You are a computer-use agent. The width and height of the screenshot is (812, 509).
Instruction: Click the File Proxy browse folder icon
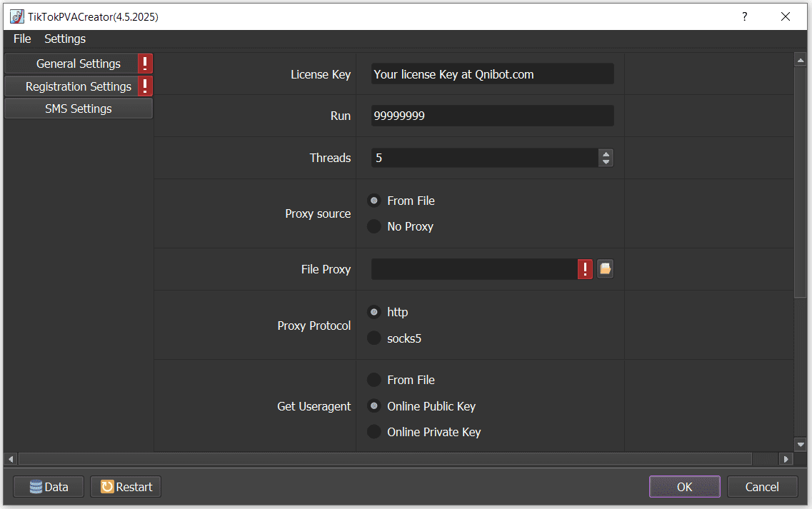tap(605, 268)
